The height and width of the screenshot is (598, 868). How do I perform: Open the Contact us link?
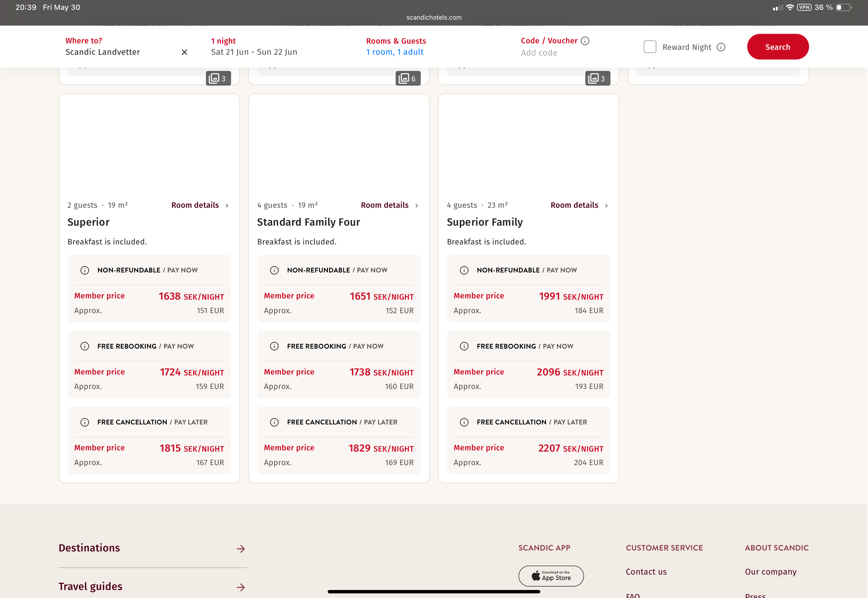[x=646, y=572]
